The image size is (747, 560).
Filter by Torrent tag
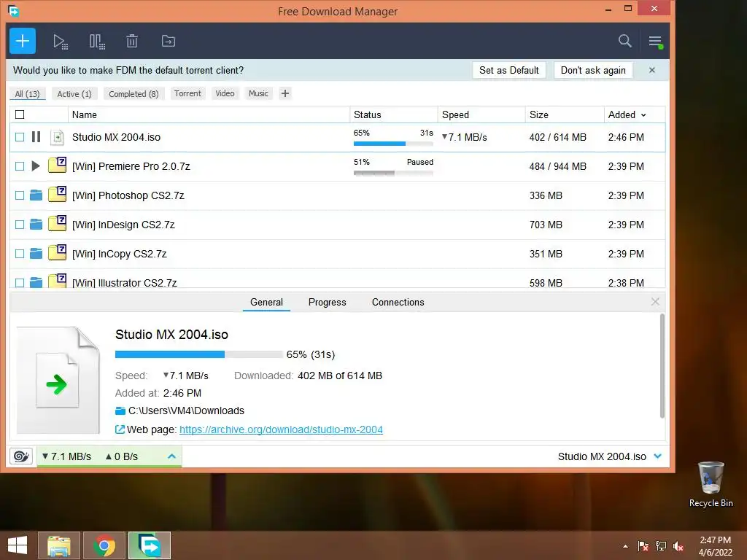pos(187,93)
